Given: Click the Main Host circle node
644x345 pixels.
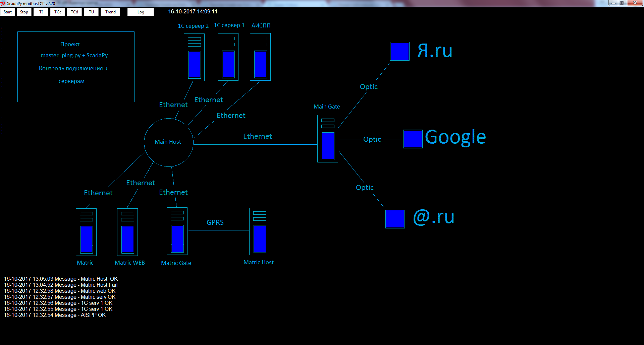Looking at the screenshot, I should click(x=169, y=142).
